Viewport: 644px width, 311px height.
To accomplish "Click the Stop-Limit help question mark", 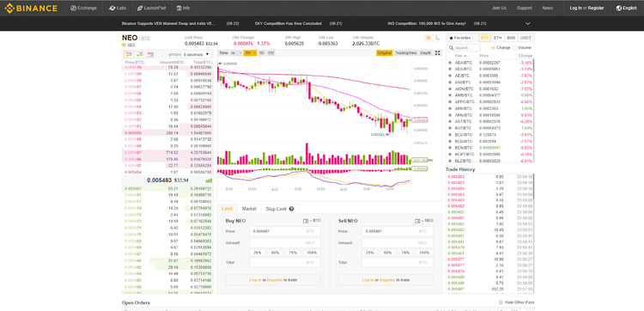I will (x=291, y=209).
